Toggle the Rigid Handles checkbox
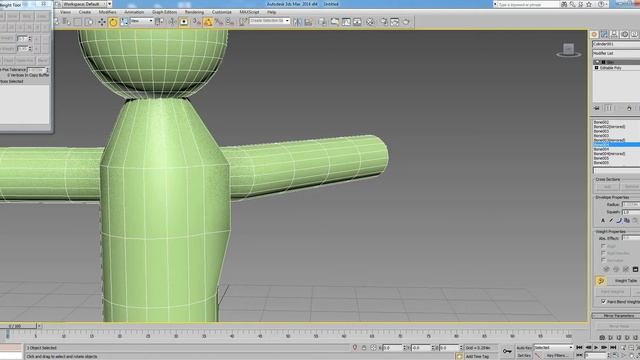Image resolution: width=640 pixels, height=360 pixels. [x=603, y=253]
